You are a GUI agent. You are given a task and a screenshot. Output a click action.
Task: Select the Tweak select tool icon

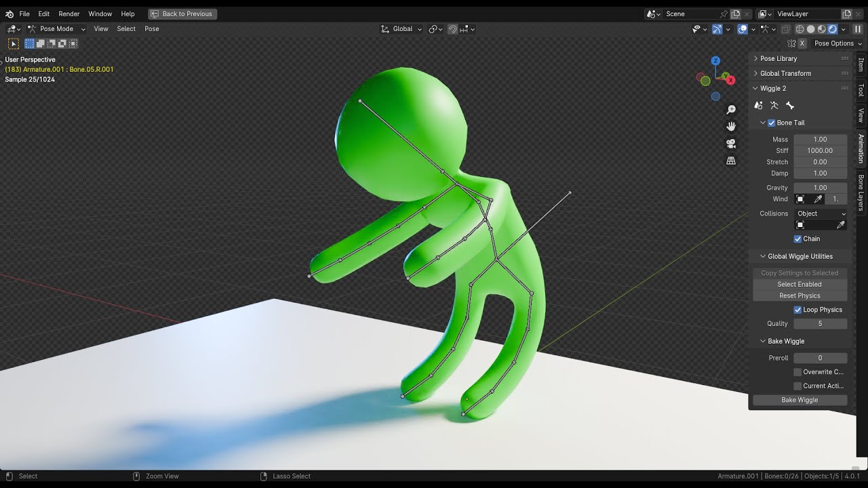pos(14,43)
